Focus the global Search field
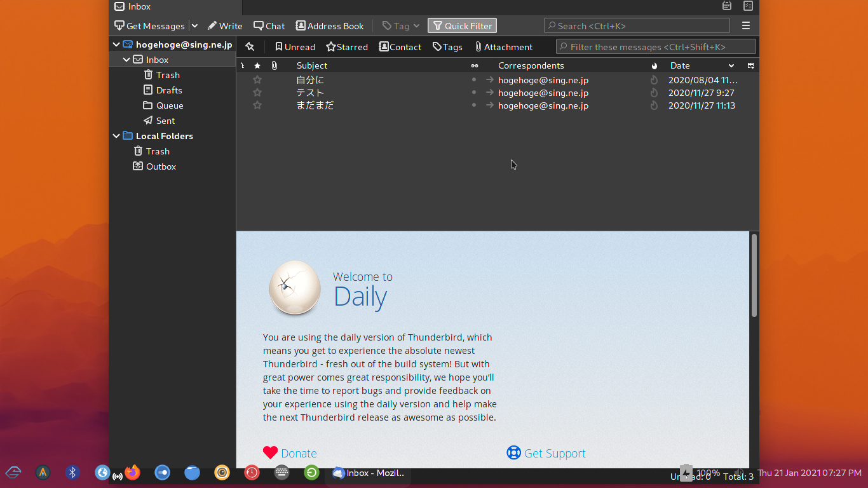 [x=637, y=26]
